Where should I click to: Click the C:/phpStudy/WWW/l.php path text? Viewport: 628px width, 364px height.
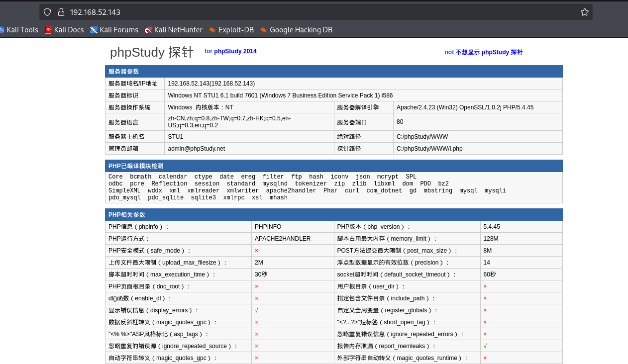[429, 149]
